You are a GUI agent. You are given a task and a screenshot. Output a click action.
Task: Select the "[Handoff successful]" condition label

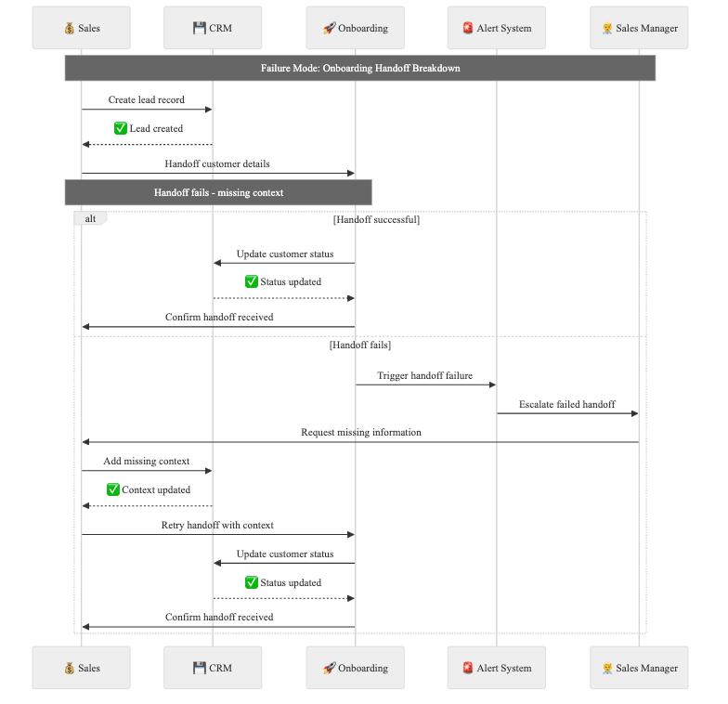[376, 219]
